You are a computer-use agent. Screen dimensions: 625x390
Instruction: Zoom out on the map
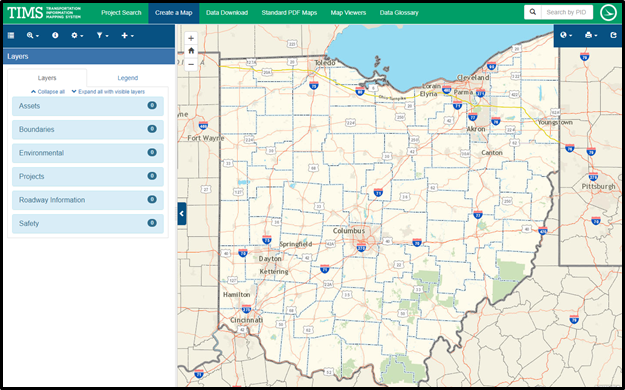pyautogui.click(x=191, y=64)
